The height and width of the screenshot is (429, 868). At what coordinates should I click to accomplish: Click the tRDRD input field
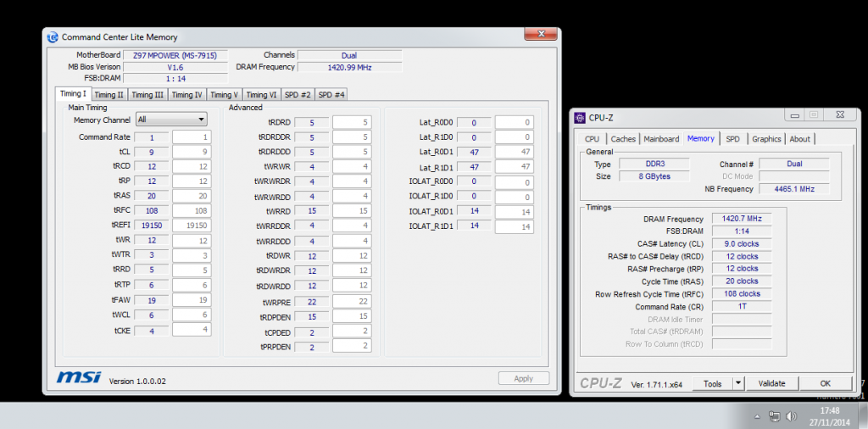352,122
